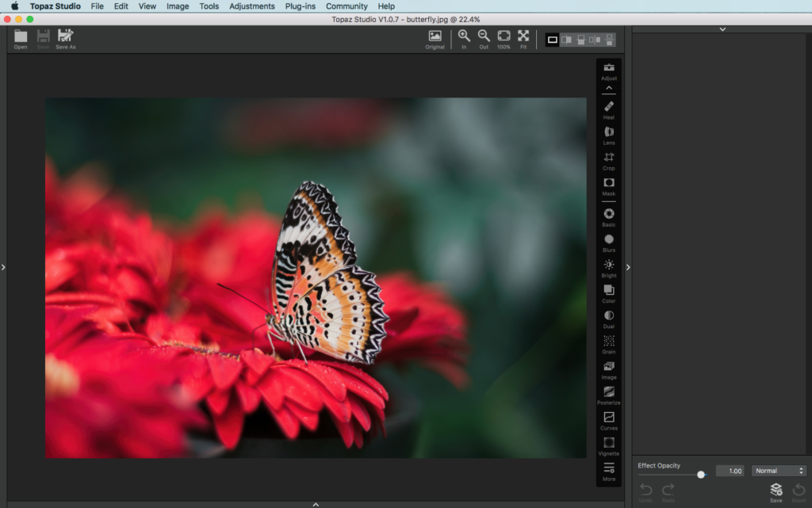Open the Apple menu
Screen dimensions: 812x508
tap(14, 6)
